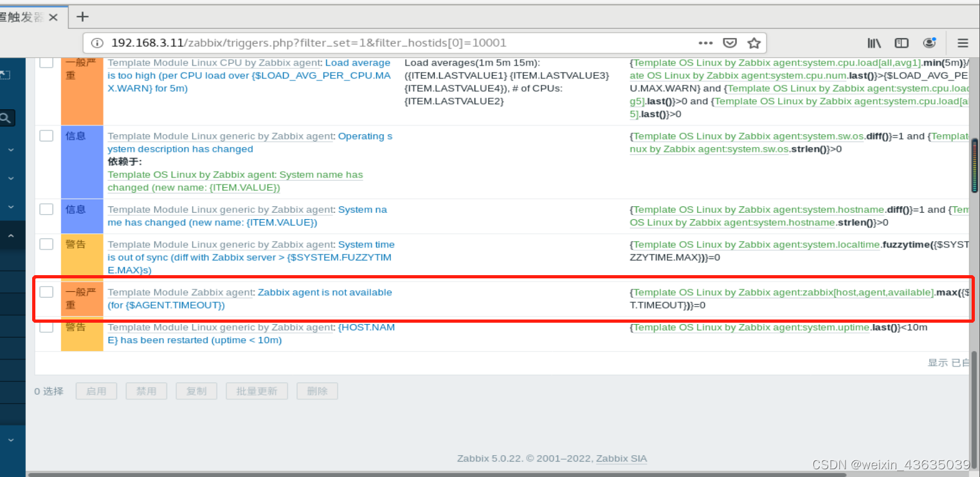The width and height of the screenshot is (980, 477).
Task: Save page to Pocket icon
Action: (x=730, y=43)
